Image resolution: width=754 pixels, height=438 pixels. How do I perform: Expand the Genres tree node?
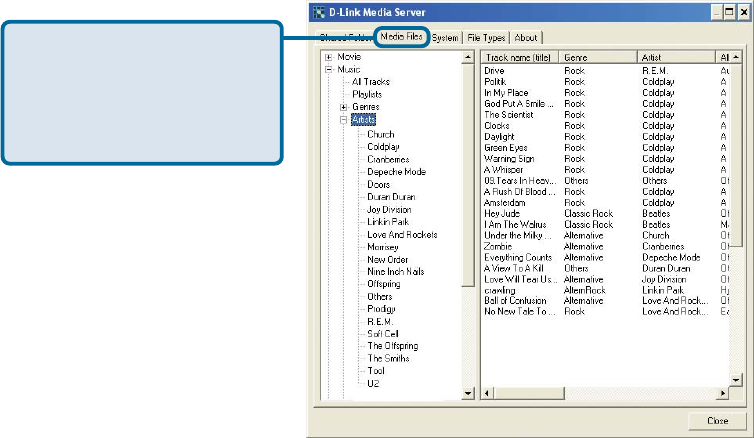344,106
